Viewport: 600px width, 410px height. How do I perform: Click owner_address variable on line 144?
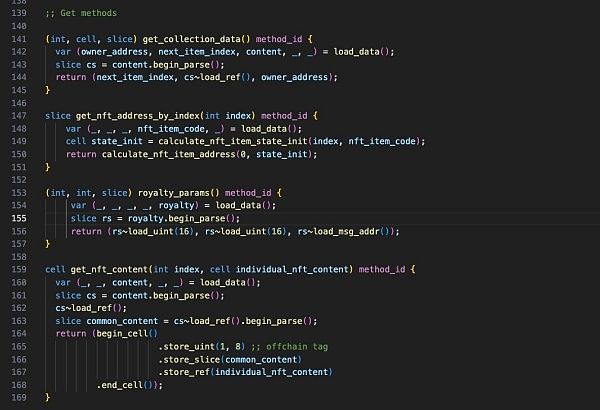294,77
